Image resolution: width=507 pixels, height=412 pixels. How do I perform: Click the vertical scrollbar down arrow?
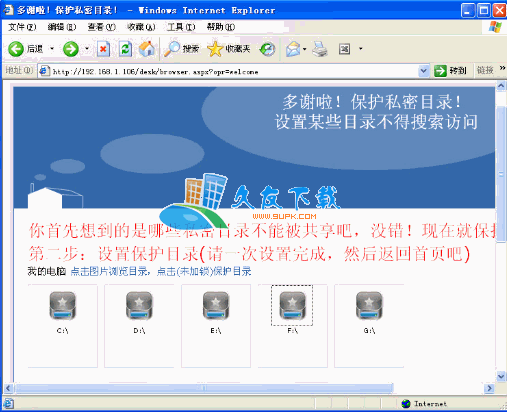[x=501, y=377]
